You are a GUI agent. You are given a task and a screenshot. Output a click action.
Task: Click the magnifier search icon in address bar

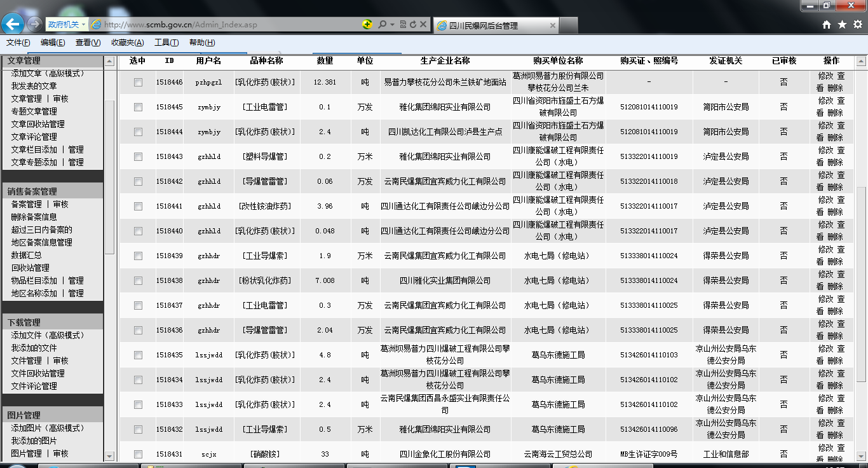pos(382,24)
